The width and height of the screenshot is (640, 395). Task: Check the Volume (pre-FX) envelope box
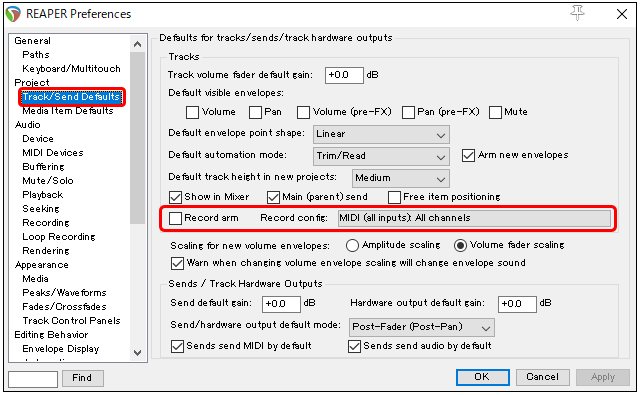click(x=303, y=112)
